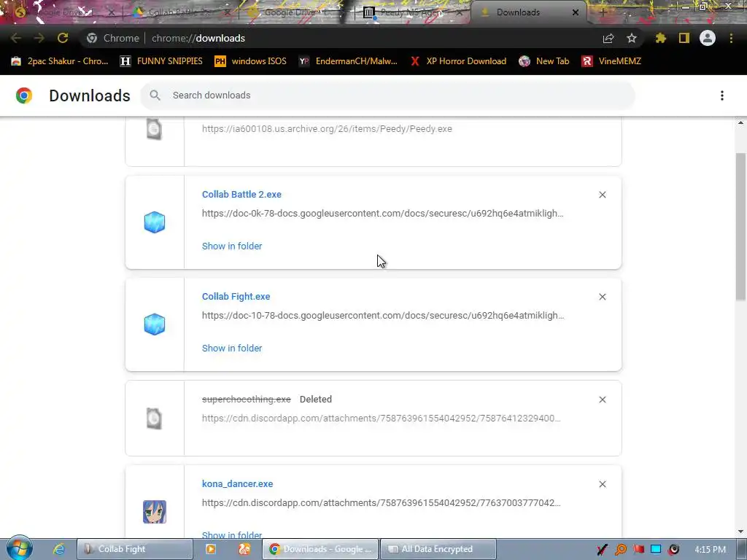Click scrollbar down arrow

(740, 532)
